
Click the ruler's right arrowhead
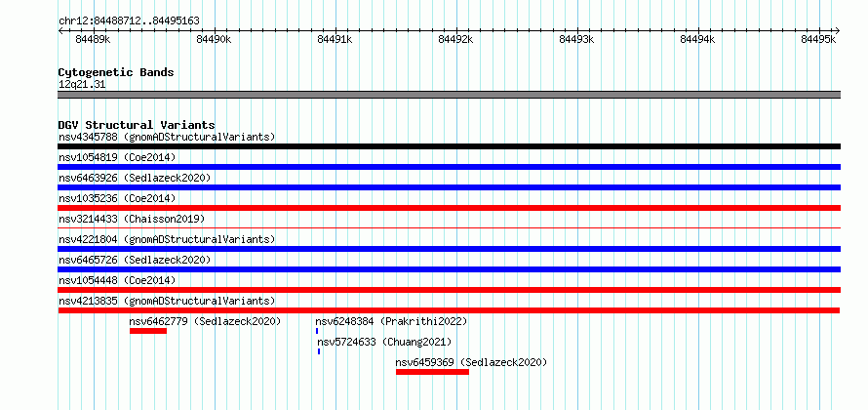[838, 31]
